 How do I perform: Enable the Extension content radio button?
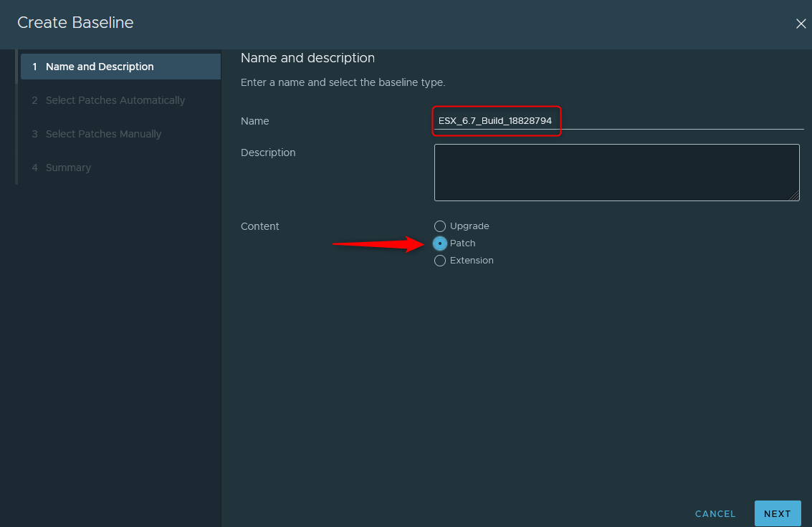(x=440, y=261)
